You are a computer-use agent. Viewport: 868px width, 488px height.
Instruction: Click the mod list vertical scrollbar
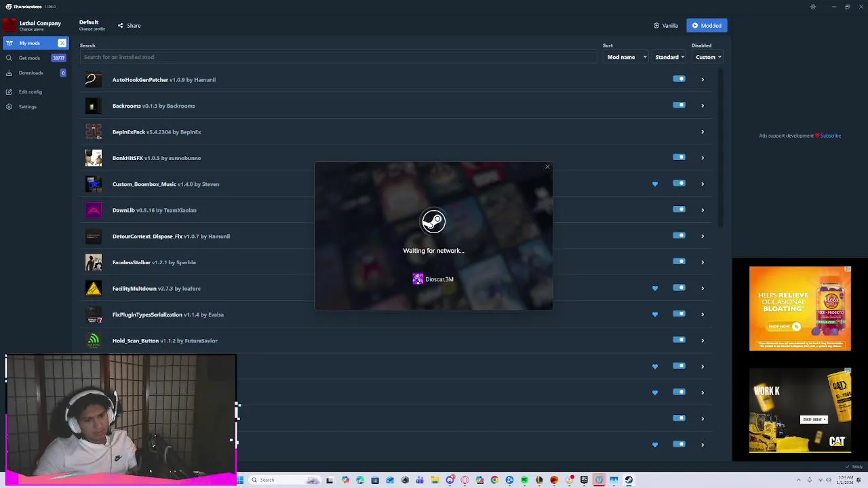click(719, 148)
